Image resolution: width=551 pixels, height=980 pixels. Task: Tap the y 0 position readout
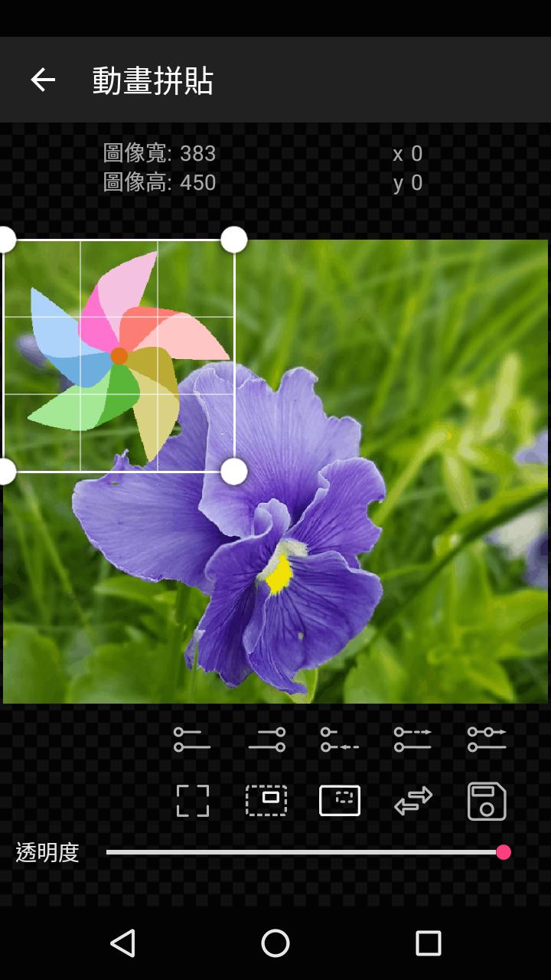click(407, 183)
